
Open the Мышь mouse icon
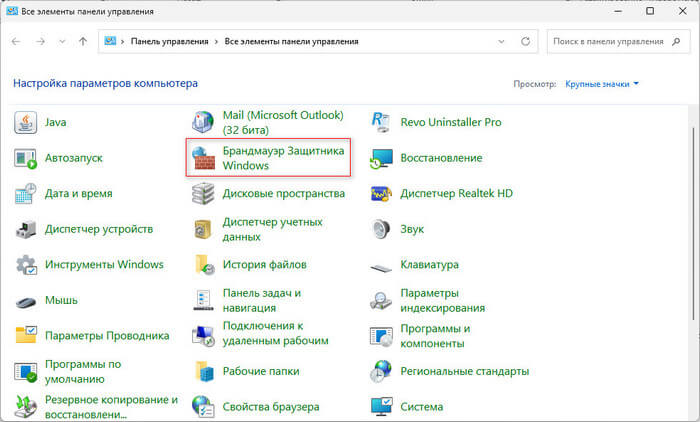point(26,300)
